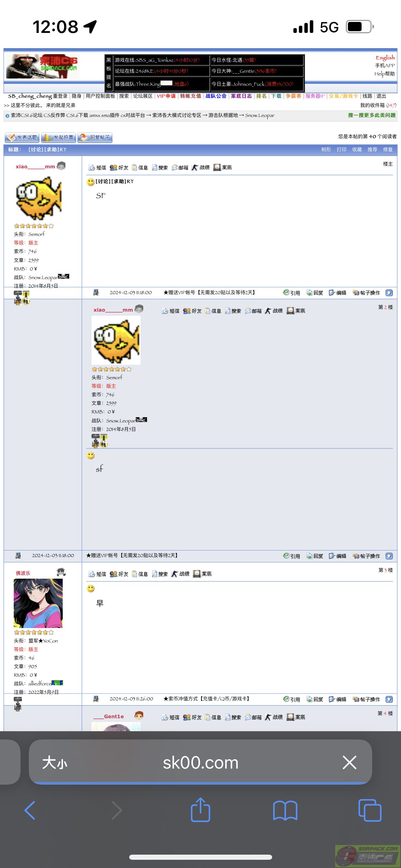The width and height of the screenshot is (401, 868).
Task: Open 搜一搜更多此类问题 link
Action: [372, 115]
